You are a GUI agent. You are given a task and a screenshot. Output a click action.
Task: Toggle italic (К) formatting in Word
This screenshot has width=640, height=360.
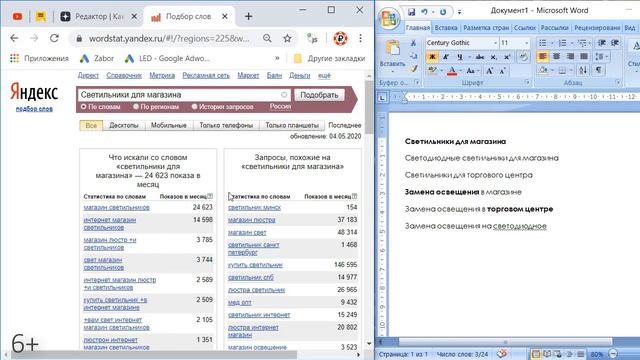coord(446,57)
